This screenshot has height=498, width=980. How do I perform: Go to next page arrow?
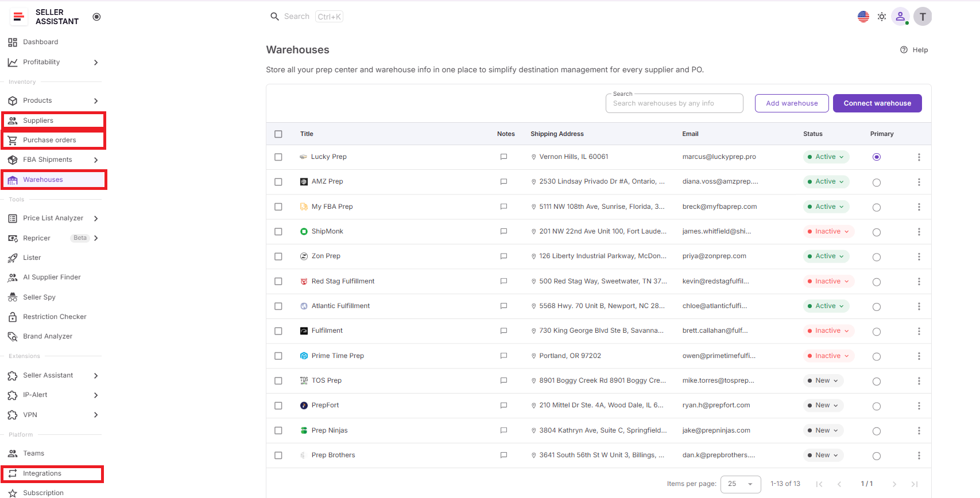click(894, 484)
